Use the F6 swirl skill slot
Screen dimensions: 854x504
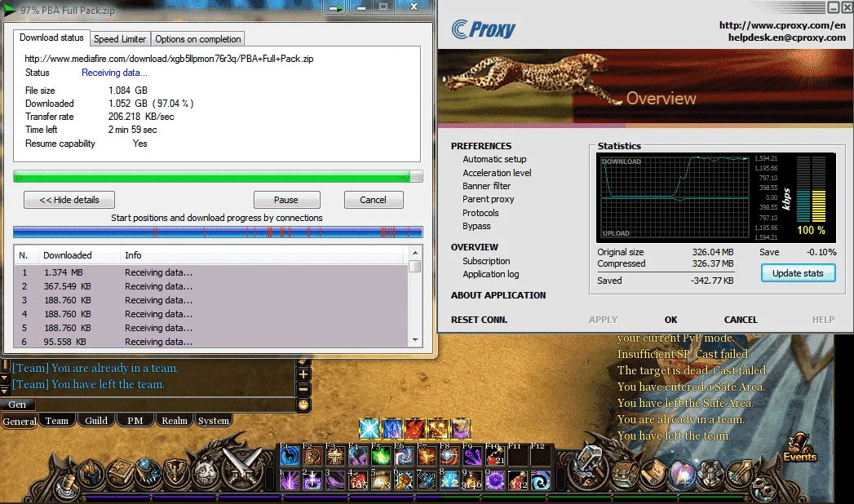point(404,456)
